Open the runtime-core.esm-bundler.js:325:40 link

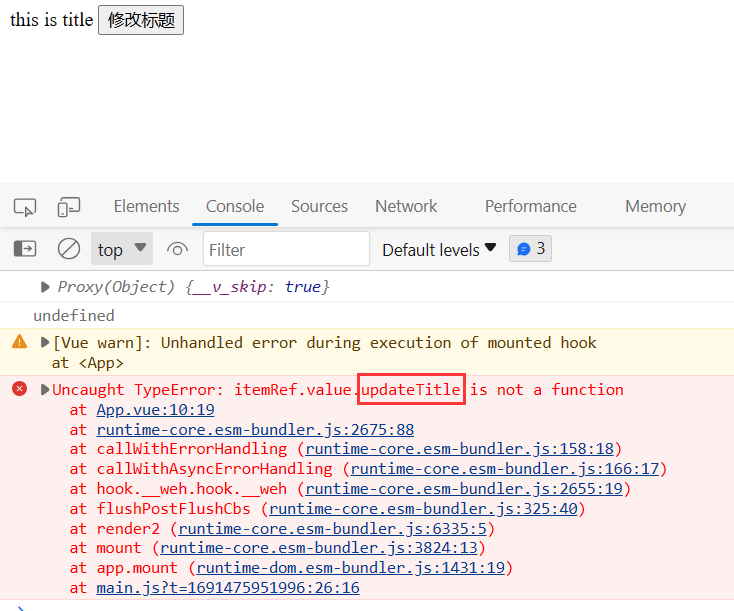coord(423,509)
